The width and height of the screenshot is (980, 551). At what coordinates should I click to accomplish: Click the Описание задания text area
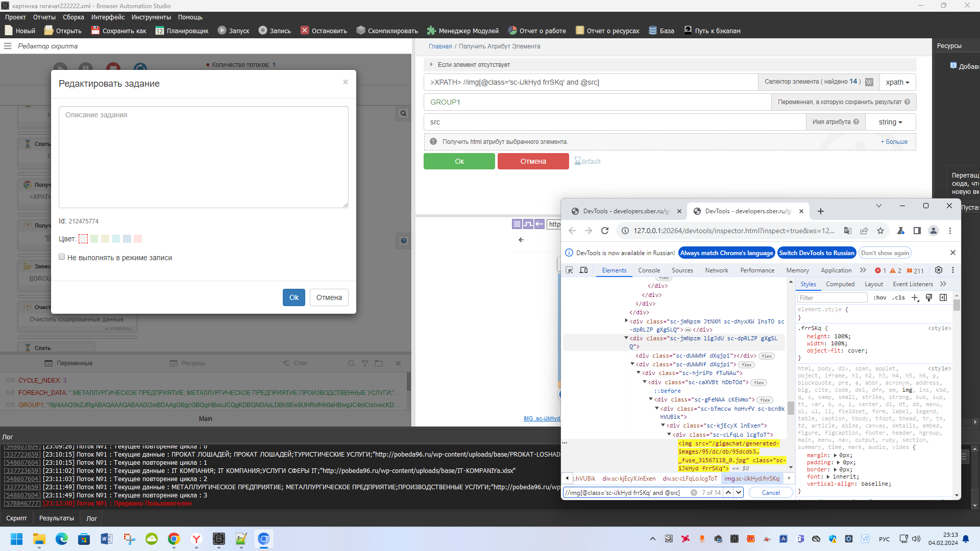[x=203, y=157]
